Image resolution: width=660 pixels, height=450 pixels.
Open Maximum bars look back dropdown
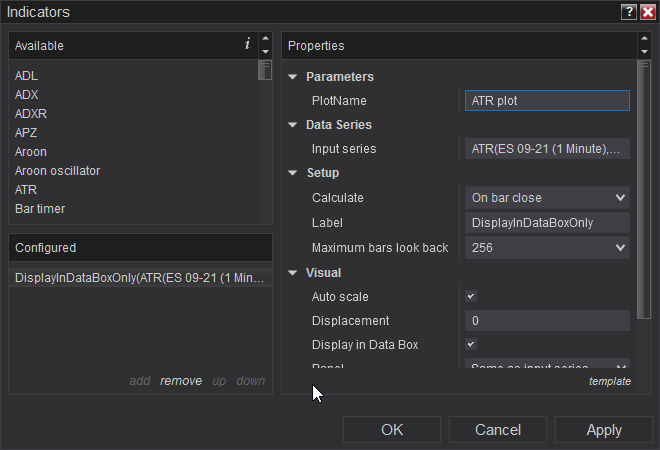coord(547,247)
